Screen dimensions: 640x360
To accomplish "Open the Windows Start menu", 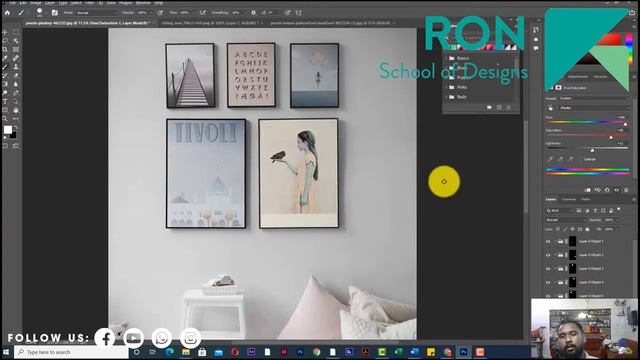I will point(6,352).
